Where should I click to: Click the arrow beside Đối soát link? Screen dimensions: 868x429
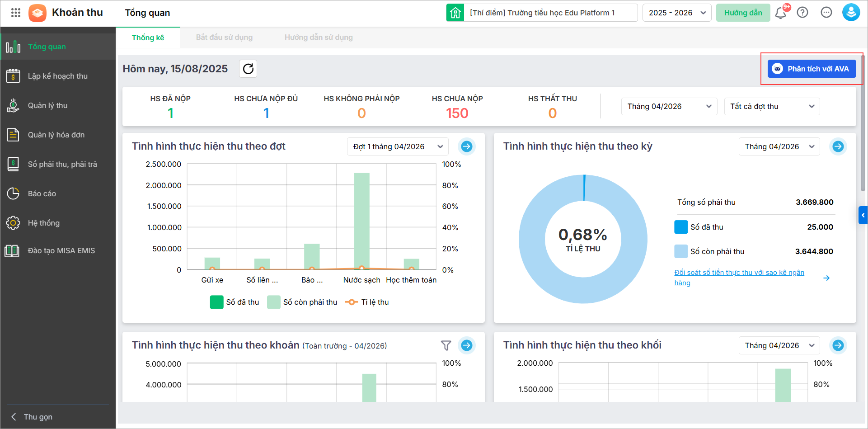pyautogui.click(x=826, y=278)
